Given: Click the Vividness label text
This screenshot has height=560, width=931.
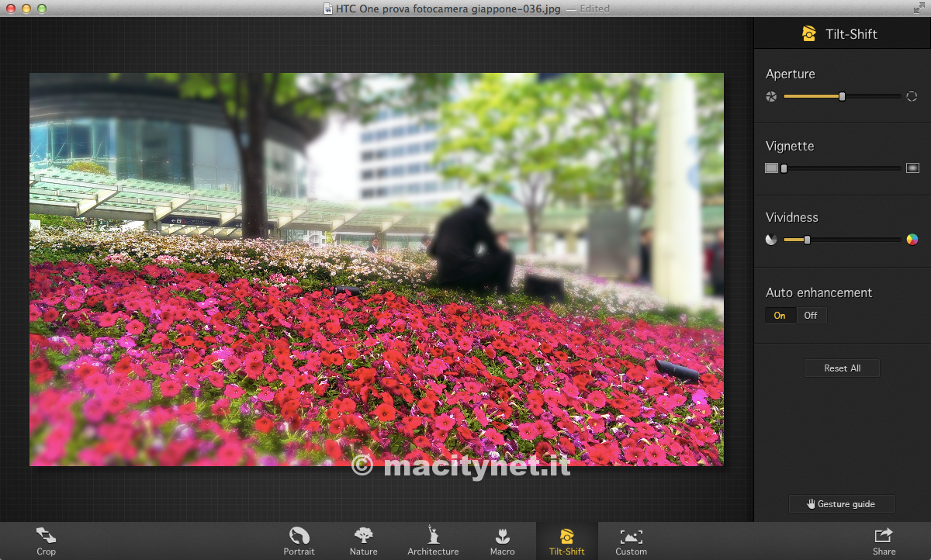Looking at the screenshot, I should (792, 217).
